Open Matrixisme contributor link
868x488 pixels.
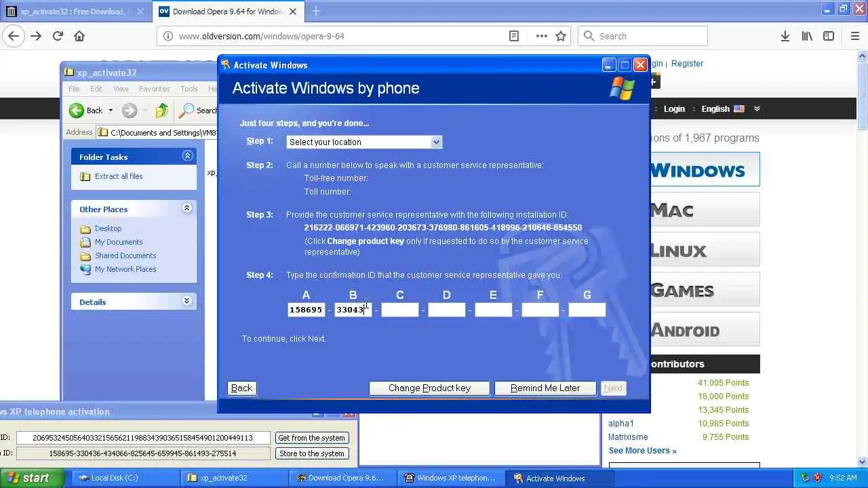(x=628, y=437)
